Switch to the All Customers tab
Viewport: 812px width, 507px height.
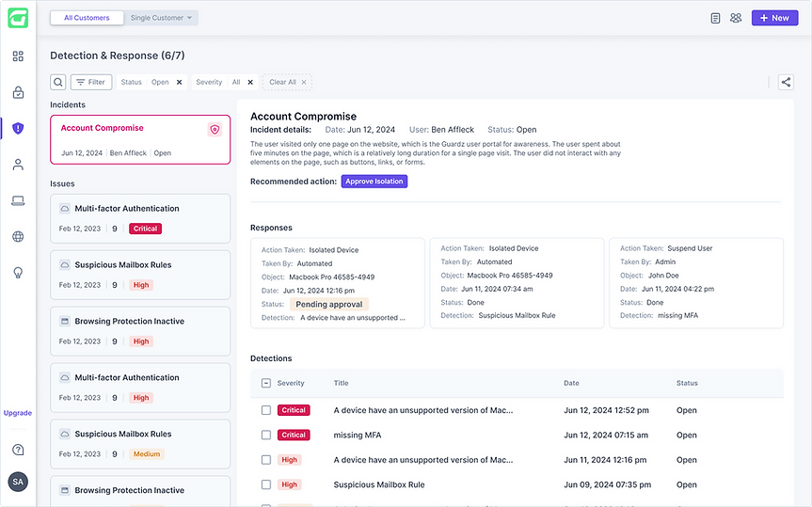pyautogui.click(x=87, y=18)
